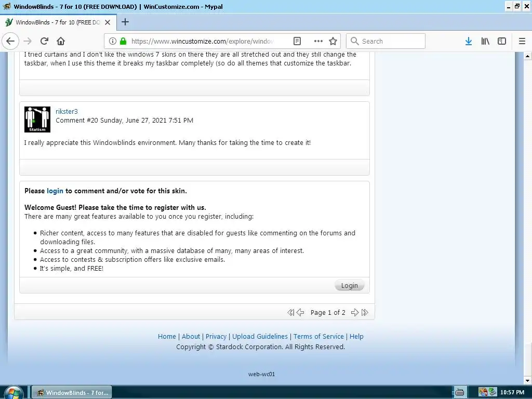The image size is (532, 399).
Task: Open rikster3 user profile link
Action: coord(66,111)
